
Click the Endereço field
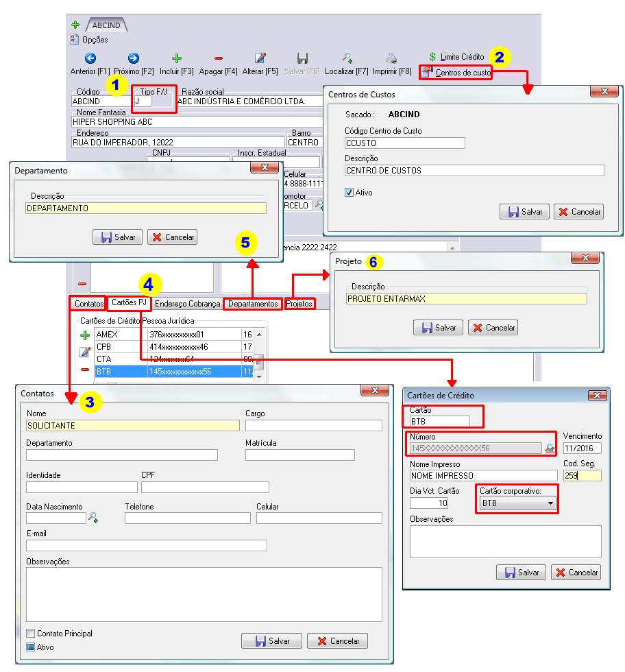click(177, 143)
